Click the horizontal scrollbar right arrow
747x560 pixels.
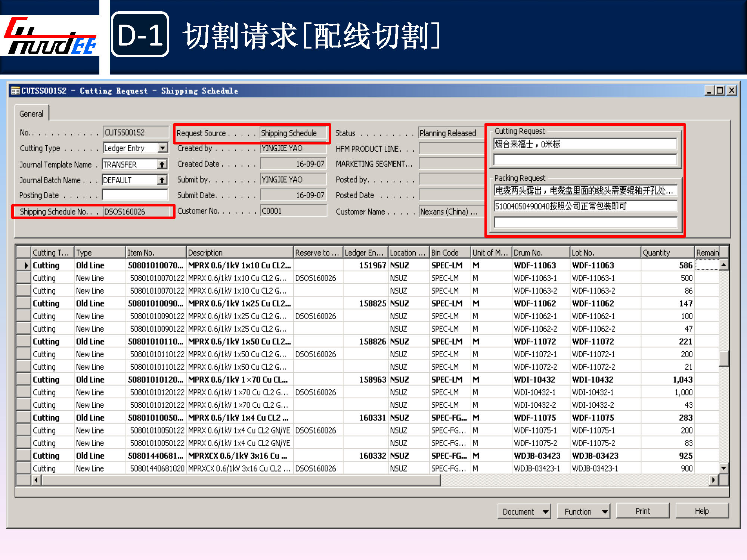click(x=713, y=480)
